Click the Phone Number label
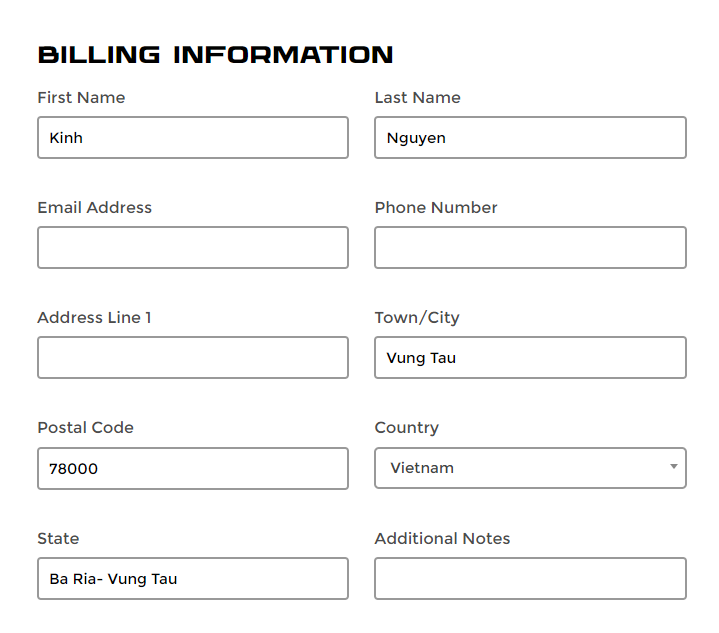The height and width of the screenshot is (633, 719). pos(436,207)
